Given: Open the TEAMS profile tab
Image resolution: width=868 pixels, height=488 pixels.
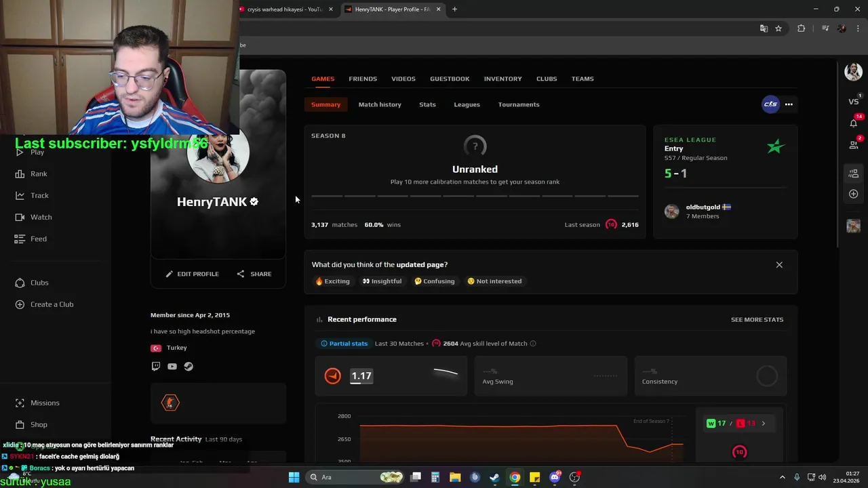Looking at the screenshot, I should coord(583,79).
